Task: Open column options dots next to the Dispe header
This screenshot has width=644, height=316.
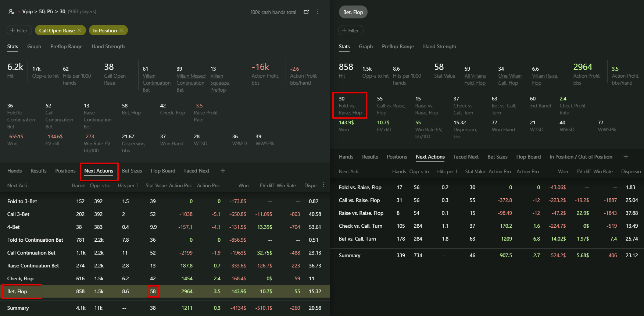Action: [323, 185]
